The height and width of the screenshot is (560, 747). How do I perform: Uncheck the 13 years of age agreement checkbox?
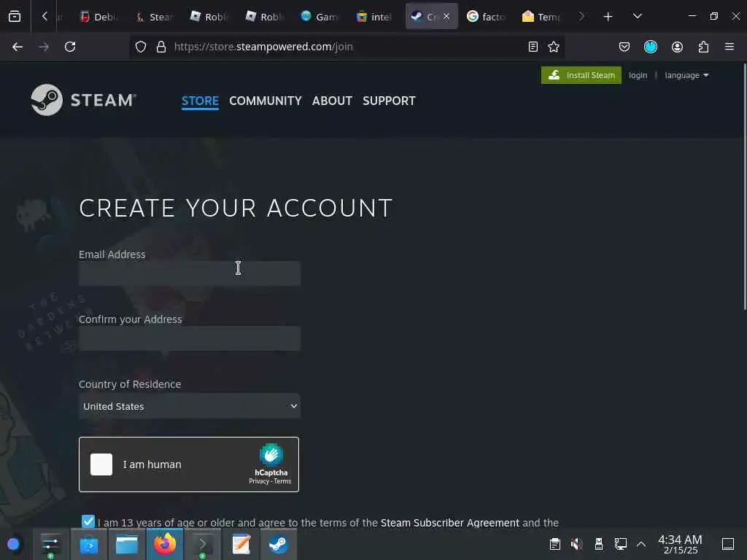(88, 521)
